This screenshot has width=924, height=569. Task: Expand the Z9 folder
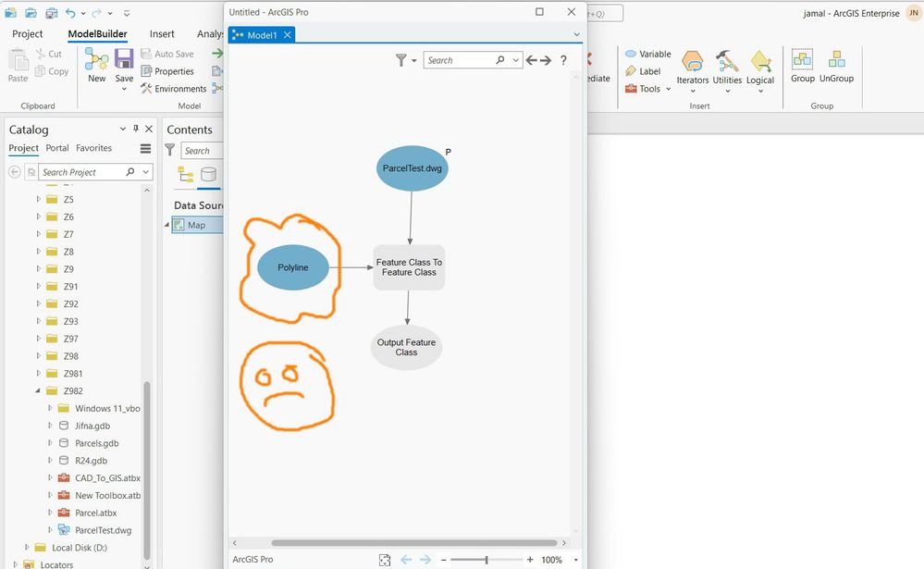(38, 269)
